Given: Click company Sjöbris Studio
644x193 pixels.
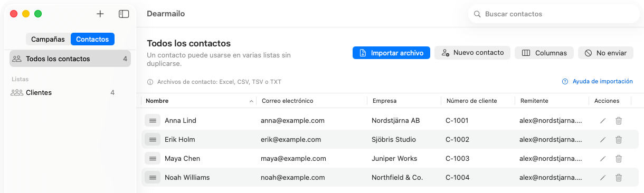Looking at the screenshot, I should [394, 139].
